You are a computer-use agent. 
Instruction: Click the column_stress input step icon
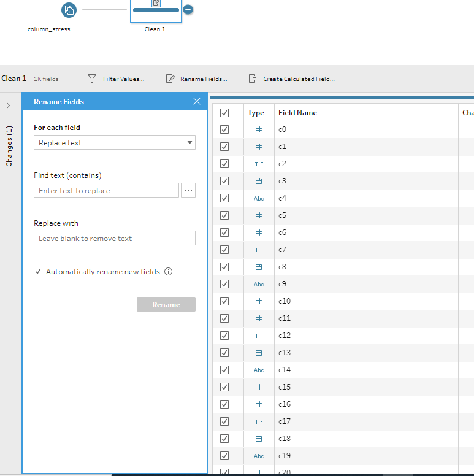click(69, 10)
